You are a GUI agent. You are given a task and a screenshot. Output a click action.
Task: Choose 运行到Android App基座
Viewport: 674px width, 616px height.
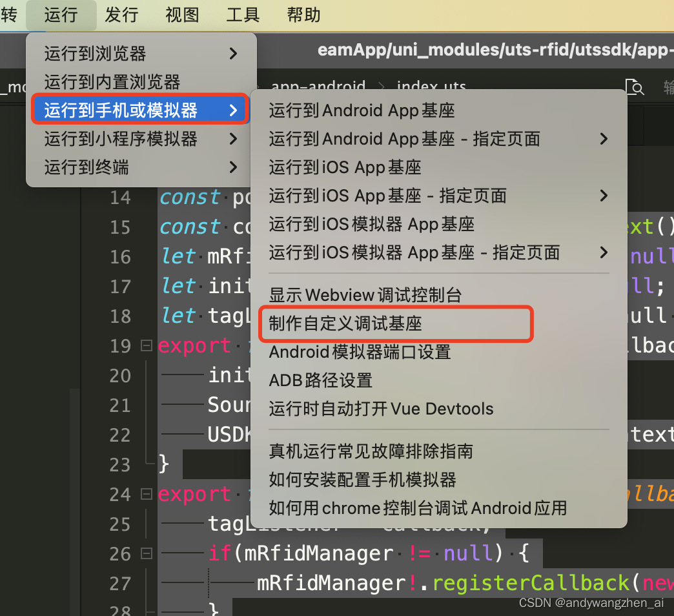point(438,110)
